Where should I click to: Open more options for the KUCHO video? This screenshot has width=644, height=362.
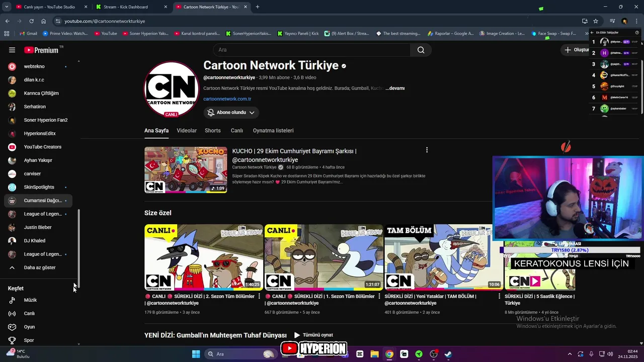(427, 150)
